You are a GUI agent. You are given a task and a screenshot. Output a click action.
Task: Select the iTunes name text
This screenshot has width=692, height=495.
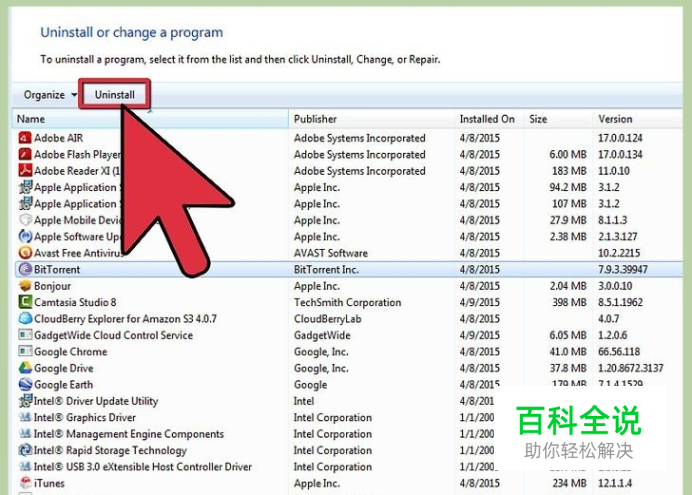(x=49, y=483)
